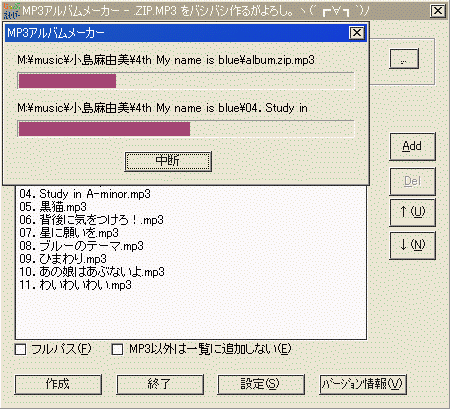Abort with the 中断 button
The image size is (450, 409).
(168, 161)
